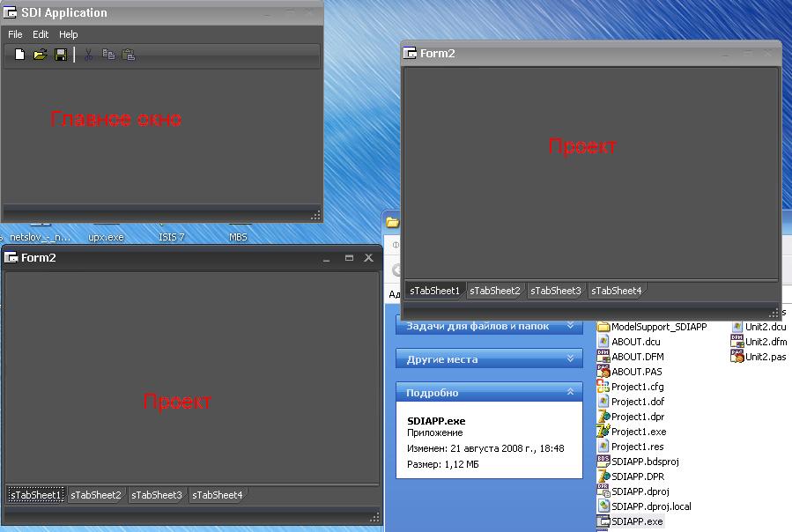Select the Project1.res file icon
The width and height of the screenshot is (792, 532).
pos(603,446)
